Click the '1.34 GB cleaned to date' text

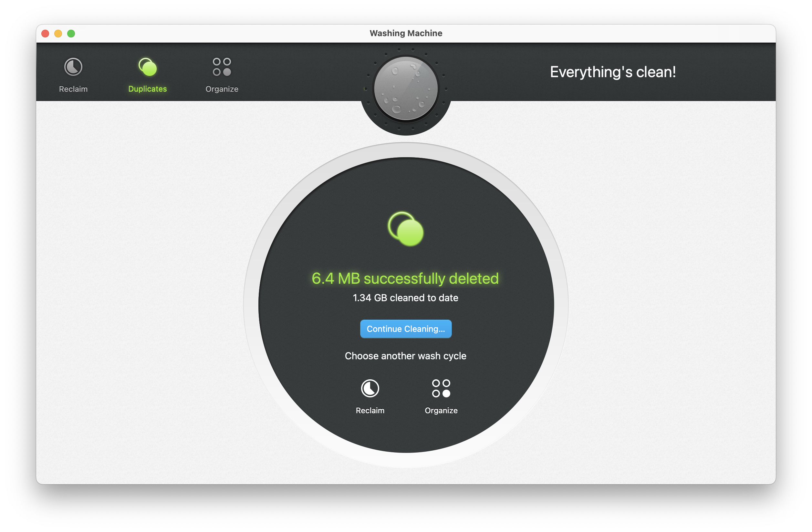[405, 298]
